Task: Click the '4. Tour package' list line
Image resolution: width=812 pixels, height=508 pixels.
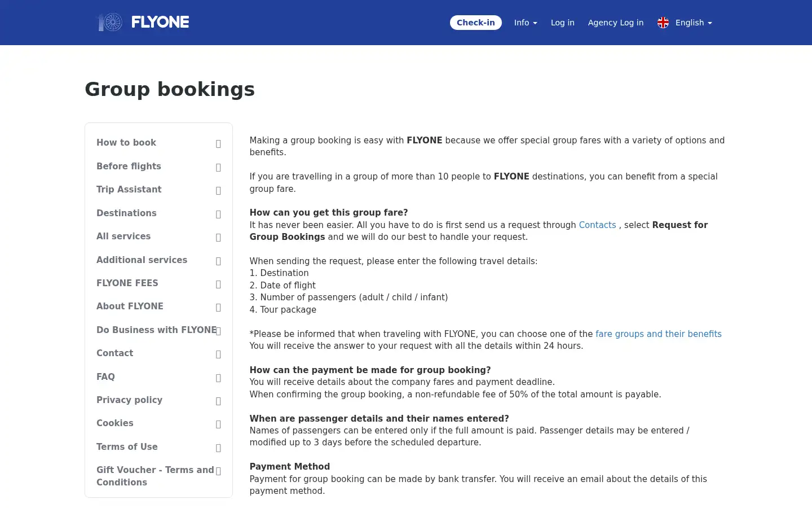Action: click(x=283, y=310)
